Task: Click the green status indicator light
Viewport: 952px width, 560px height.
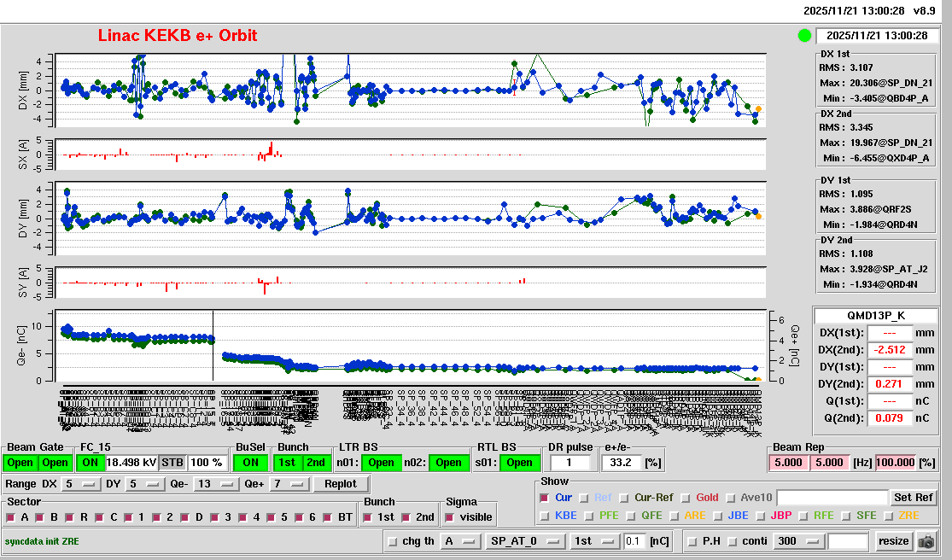Action: 804,36
